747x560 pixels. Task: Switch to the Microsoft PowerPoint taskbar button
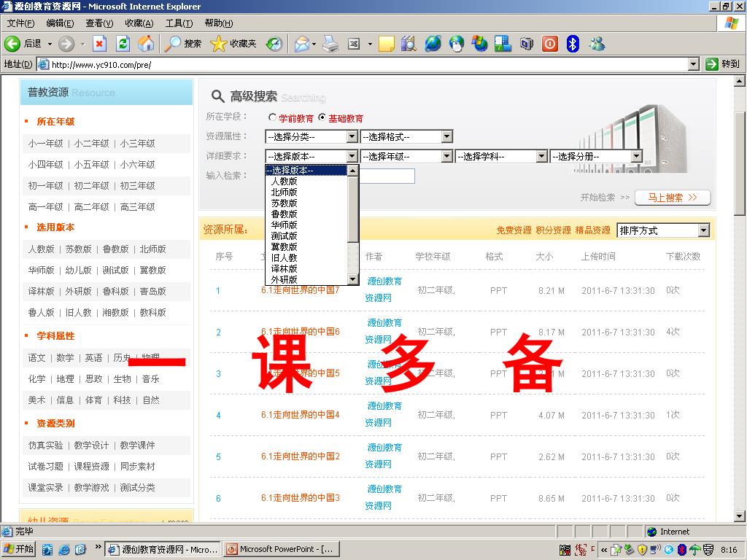pos(282,550)
